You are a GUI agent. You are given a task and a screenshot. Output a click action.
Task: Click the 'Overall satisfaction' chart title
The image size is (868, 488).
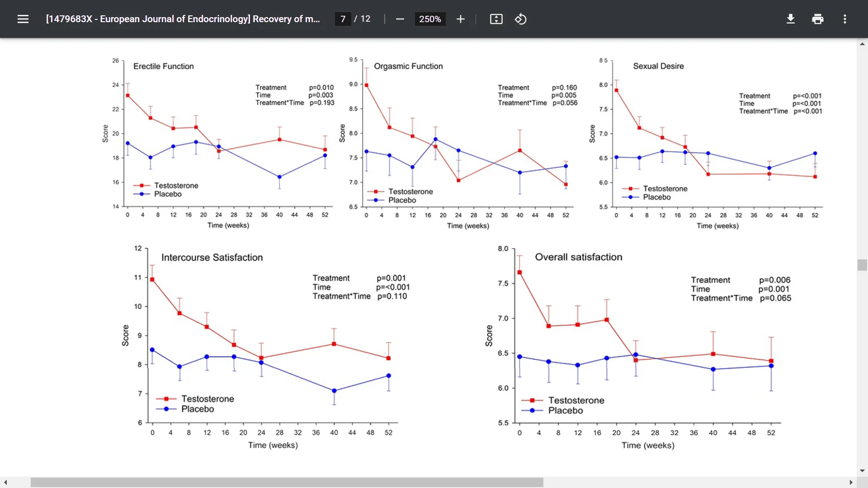point(579,257)
